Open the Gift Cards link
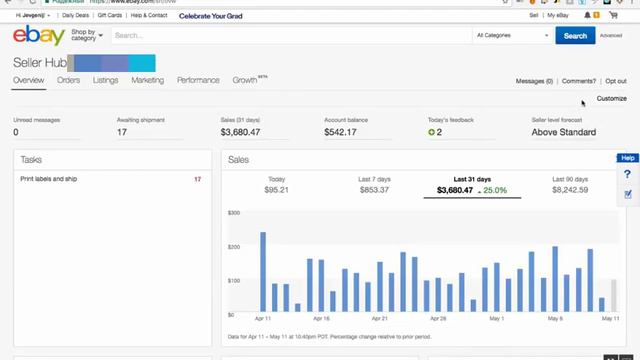This screenshot has width=640, height=360. click(x=110, y=16)
